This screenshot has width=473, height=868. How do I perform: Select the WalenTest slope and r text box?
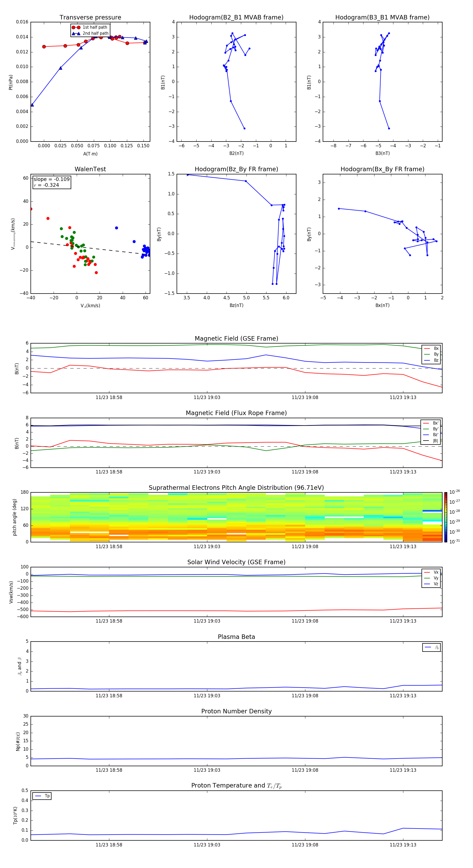pos(52,182)
